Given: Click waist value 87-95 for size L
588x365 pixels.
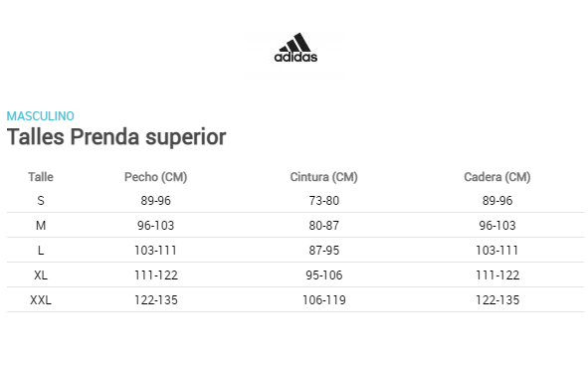Looking at the screenshot, I should point(324,251).
